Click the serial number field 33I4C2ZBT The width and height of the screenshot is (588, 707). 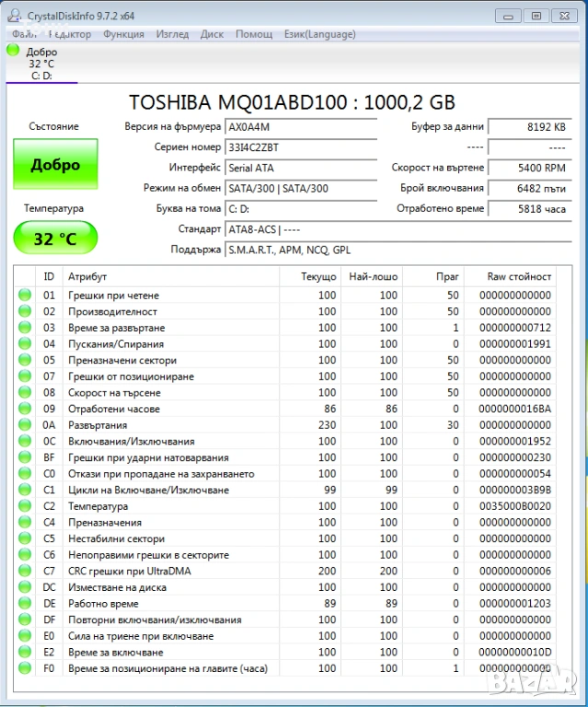coord(300,147)
